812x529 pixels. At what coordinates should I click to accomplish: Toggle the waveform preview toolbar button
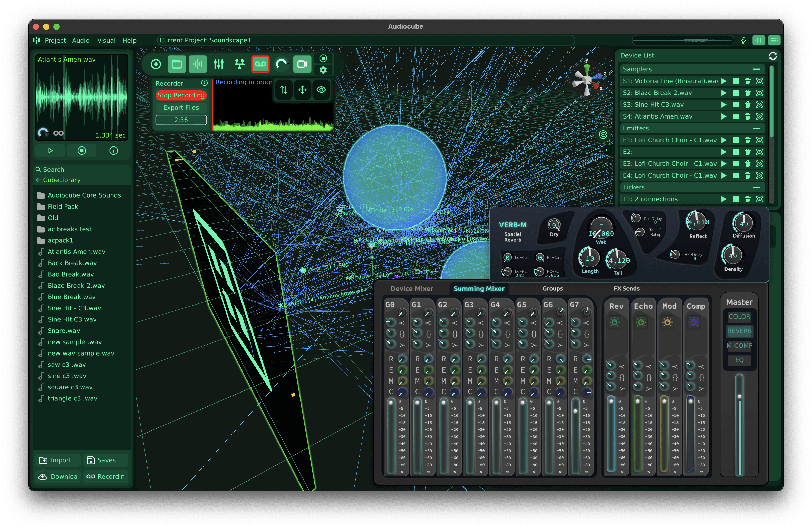coord(198,64)
